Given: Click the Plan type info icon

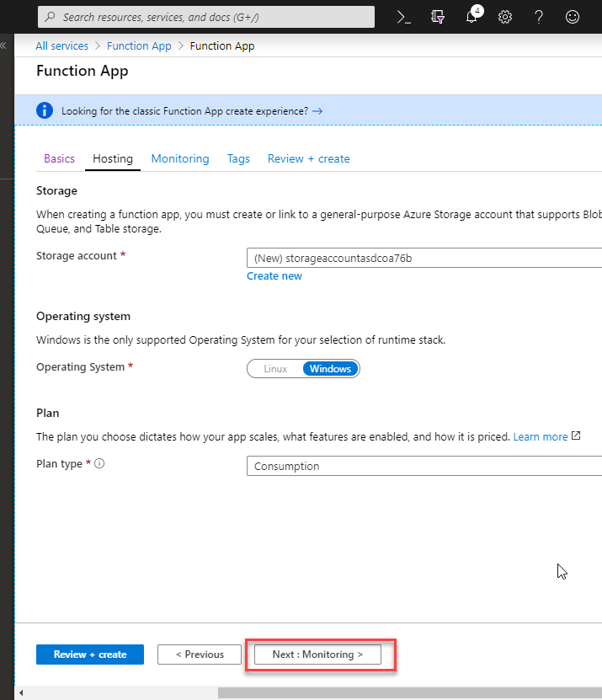Looking at the screenshot, I should click(x=99, y=463).
